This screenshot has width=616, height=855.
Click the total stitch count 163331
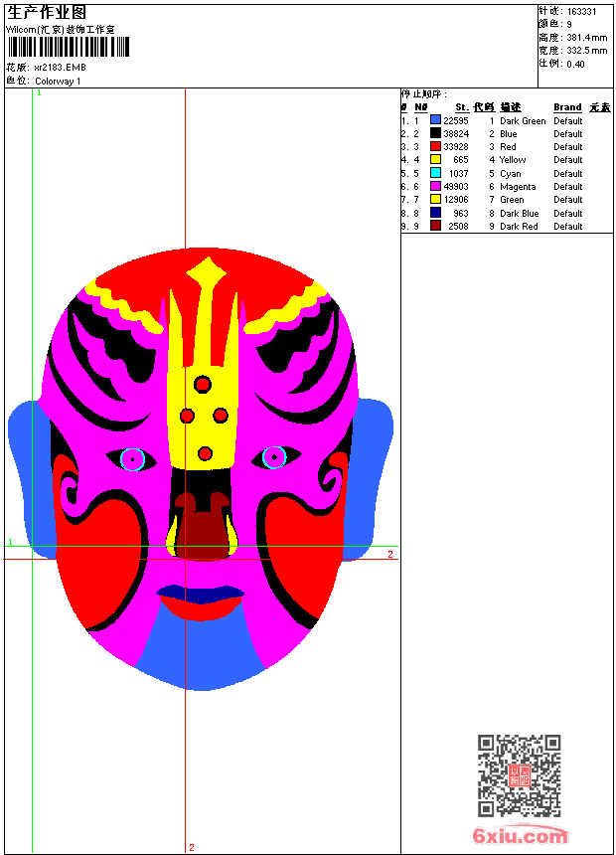[x=581, y=12]
